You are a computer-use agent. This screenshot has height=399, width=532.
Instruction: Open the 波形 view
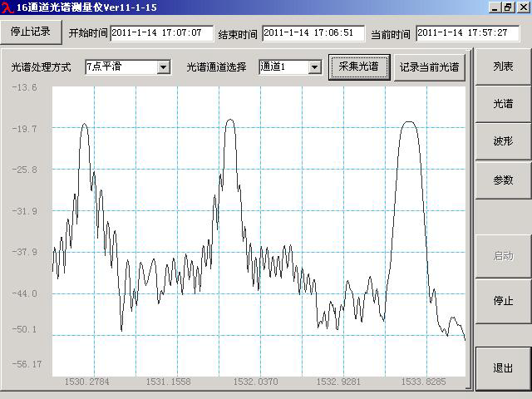coord(503,141)
